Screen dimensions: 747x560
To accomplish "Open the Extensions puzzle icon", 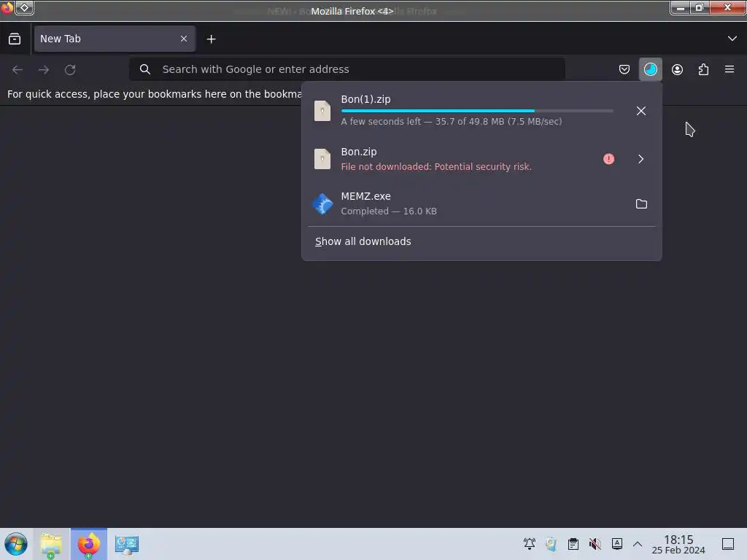I will click(x=703, y=69).
